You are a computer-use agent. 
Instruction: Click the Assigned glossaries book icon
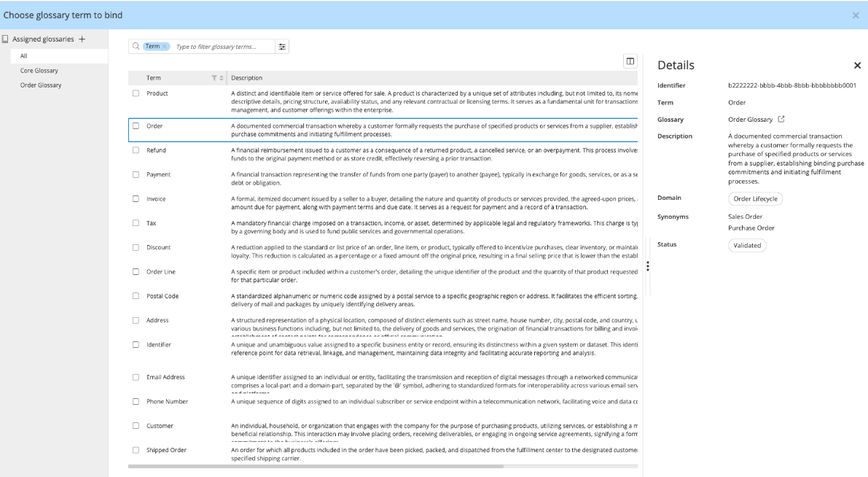(x=6, y=39)
